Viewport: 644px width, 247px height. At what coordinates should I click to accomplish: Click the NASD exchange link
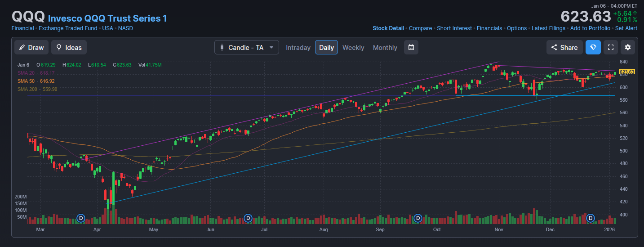coord(125,28)
